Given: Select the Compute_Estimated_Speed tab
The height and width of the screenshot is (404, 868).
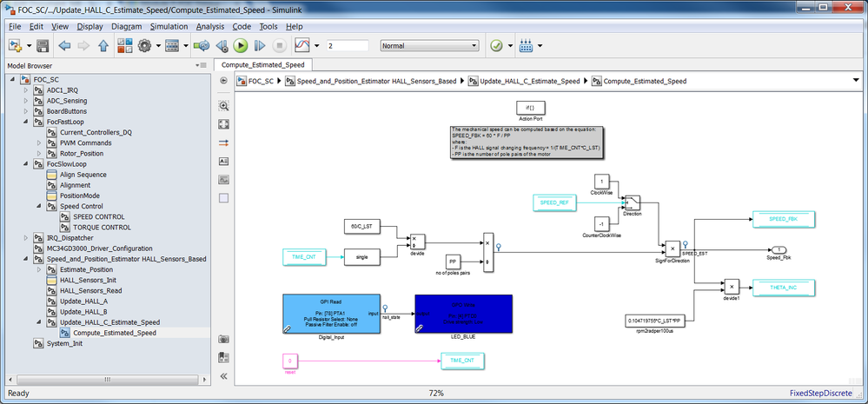Looking at the screenshot, I should (263, 65).
